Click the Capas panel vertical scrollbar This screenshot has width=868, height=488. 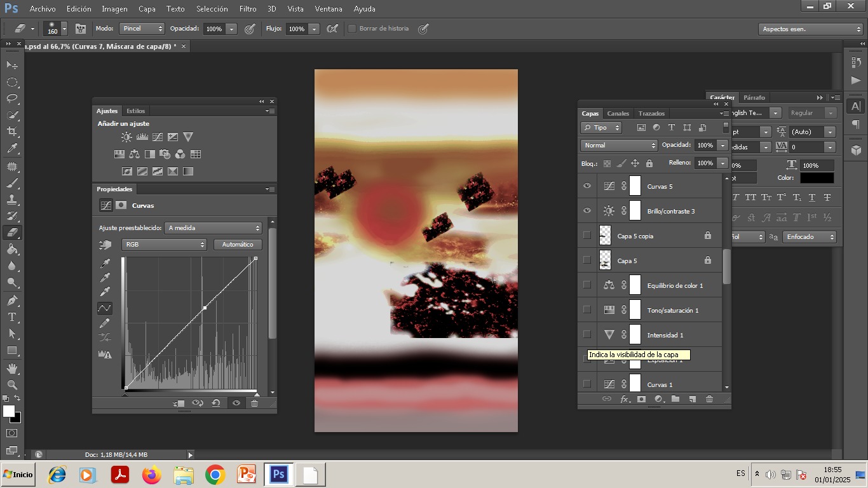727,267
